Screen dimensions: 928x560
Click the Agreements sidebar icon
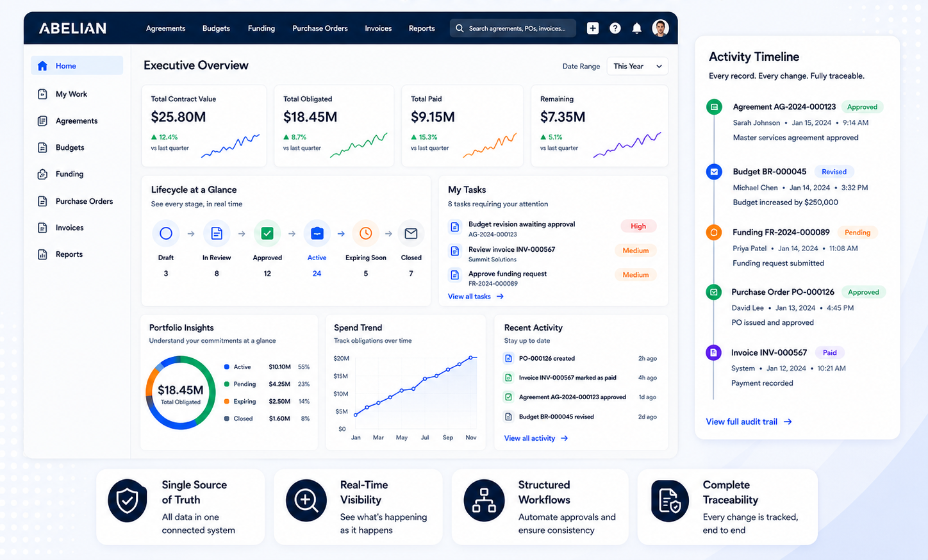coord(42,121)
